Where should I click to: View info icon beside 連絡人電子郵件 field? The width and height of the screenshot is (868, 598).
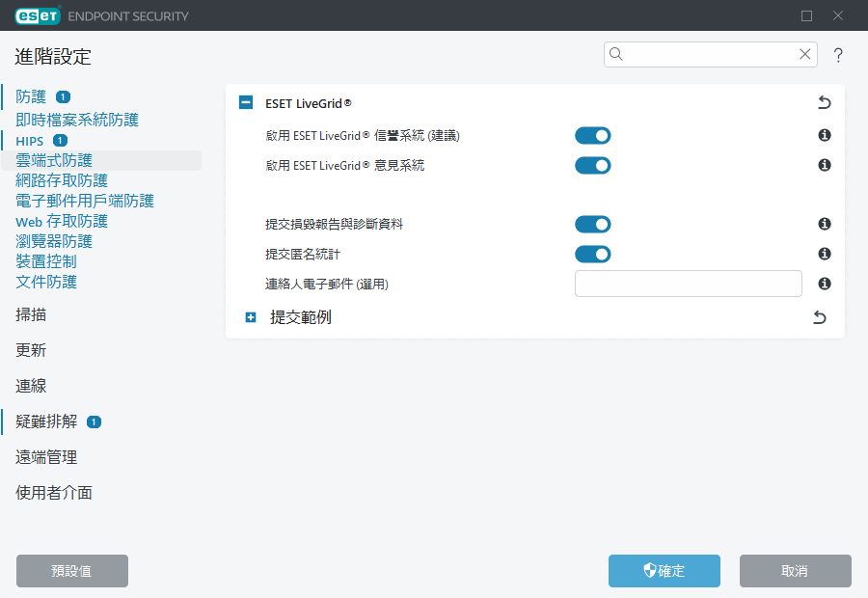tap(824, 283)
